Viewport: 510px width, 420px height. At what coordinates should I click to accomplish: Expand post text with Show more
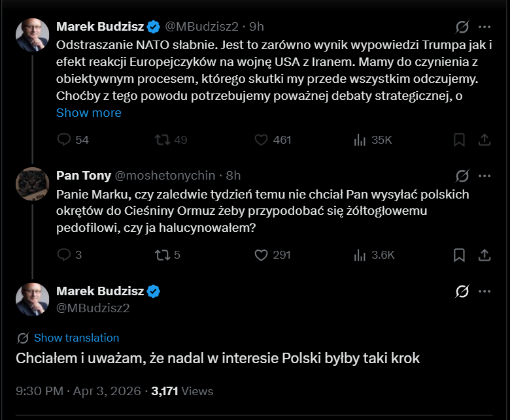(88, 112)
